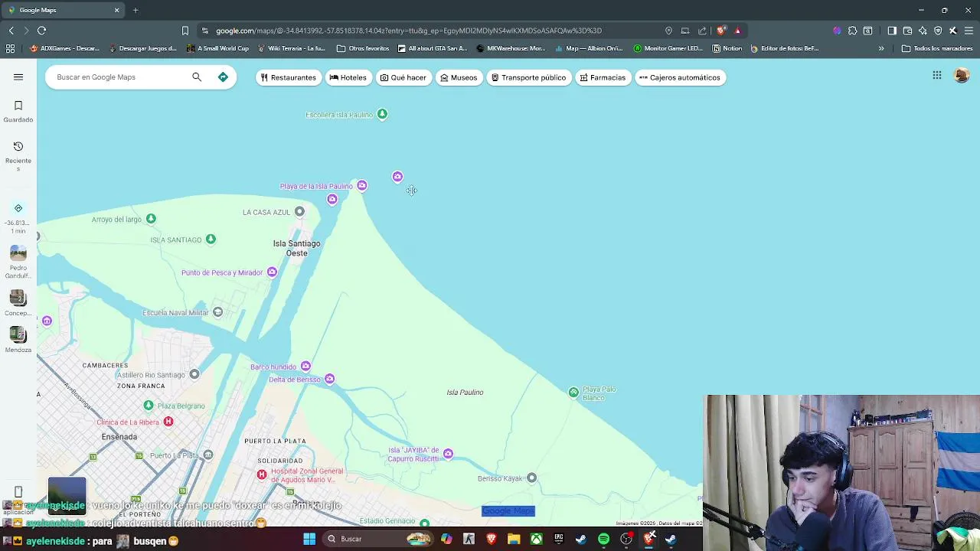Click the Brave Shields lion icon
The height and width of the screenshot is (551, 980).
(x=721, y=31)
